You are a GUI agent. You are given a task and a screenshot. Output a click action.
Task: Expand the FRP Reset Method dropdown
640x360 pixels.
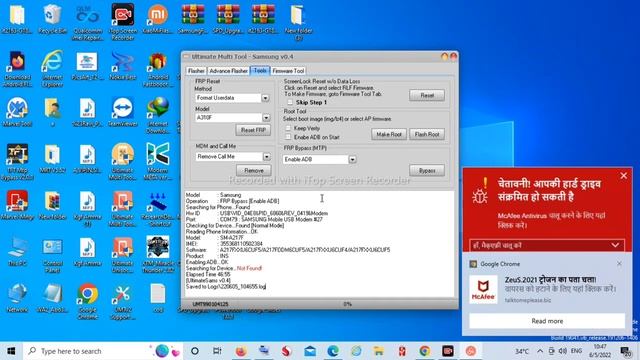click(x=265, y=98)
